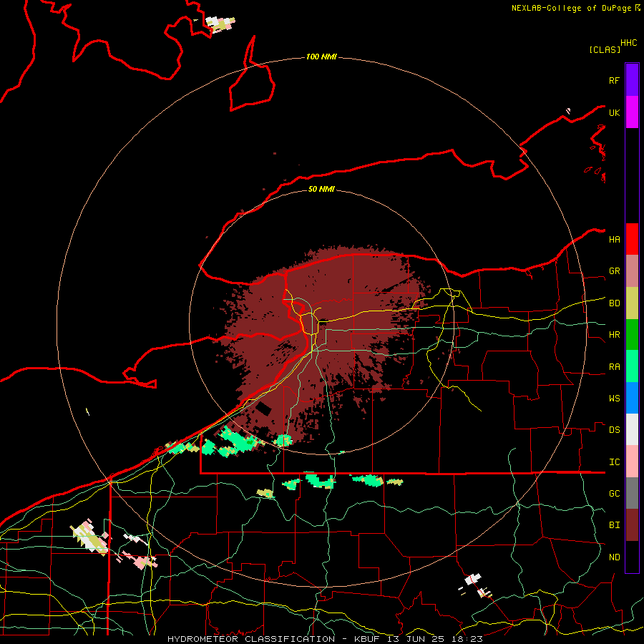
Task: Select the BD yellow legend swatch
Action: click(632, 303)
